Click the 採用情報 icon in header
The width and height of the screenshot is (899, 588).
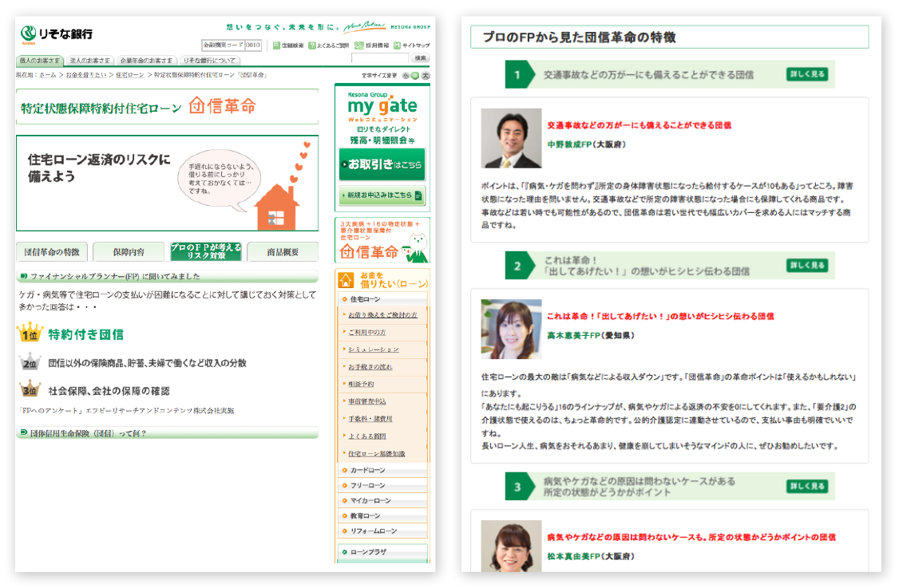359,45
